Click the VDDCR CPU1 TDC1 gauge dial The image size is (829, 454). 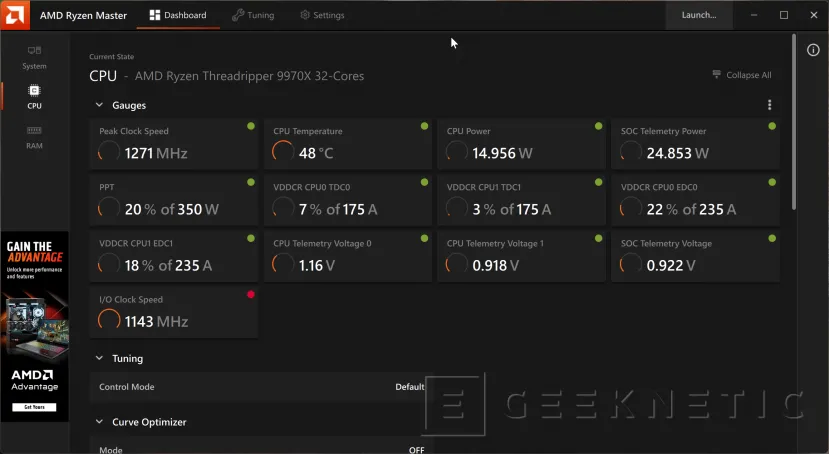click(457, 208)
